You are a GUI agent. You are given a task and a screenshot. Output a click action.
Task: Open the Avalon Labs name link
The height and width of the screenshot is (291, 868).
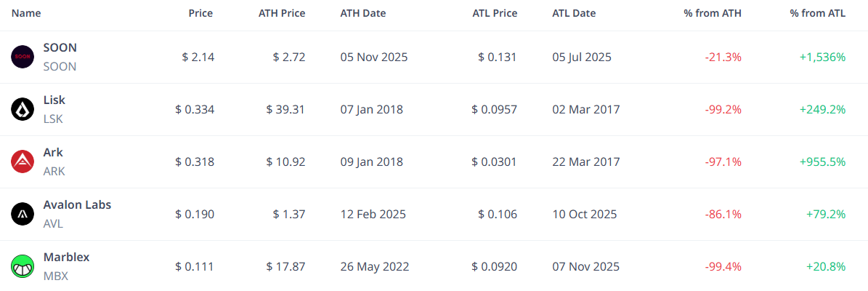coord(77,204)
